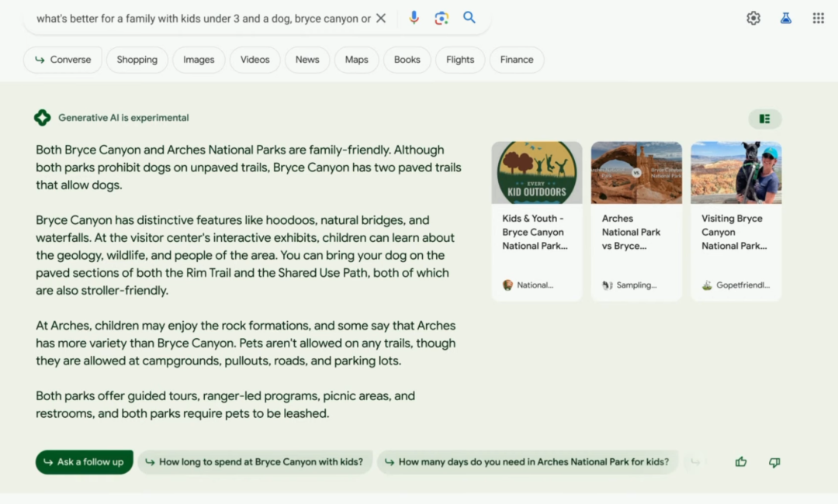Click the paragraph starting 'Both Bryce Canyon and Arches'

click(248, 167)
